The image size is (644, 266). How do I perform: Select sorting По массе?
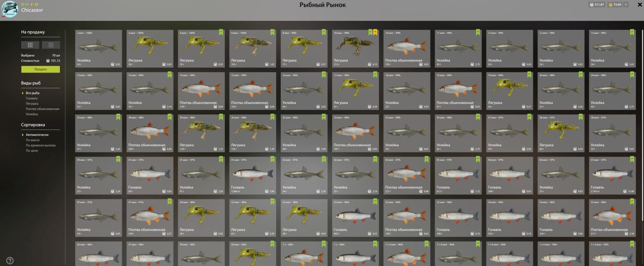coord(33,140)
